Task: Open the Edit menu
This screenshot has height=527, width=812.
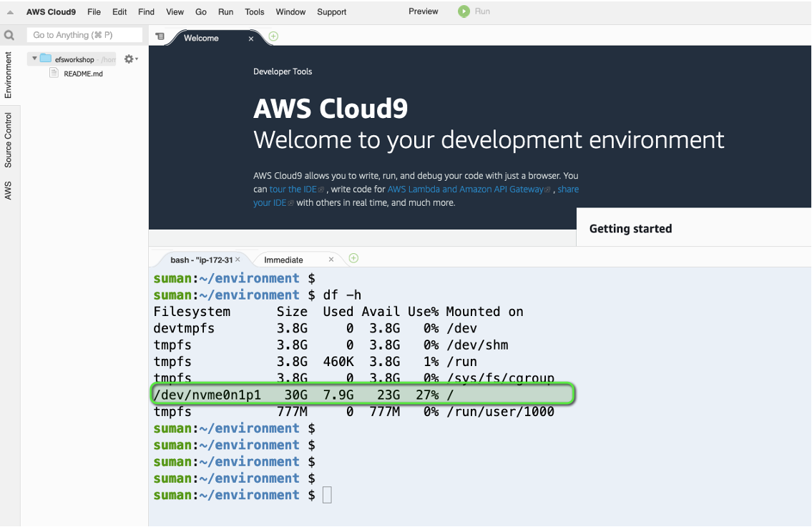Action: pos(119,12)
